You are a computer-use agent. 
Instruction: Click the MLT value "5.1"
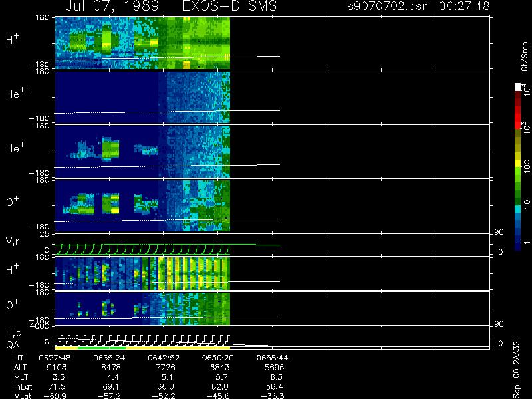(167, 377)
